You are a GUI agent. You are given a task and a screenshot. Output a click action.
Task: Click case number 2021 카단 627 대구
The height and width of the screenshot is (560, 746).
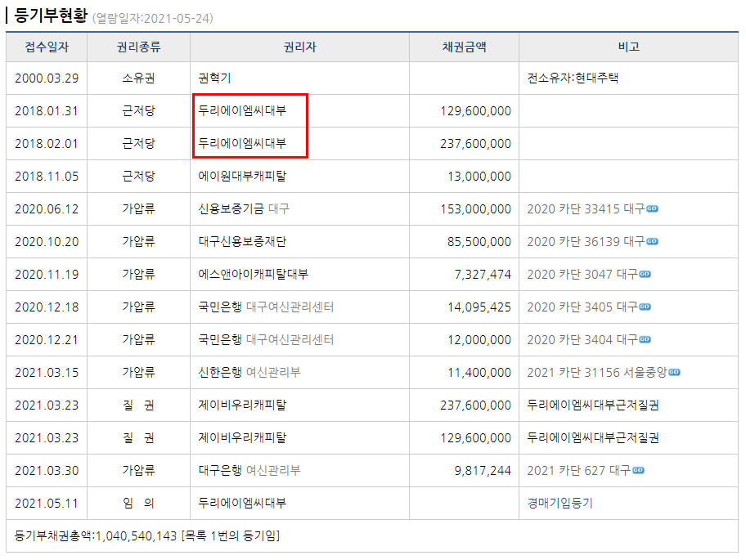tap(579, 471)
